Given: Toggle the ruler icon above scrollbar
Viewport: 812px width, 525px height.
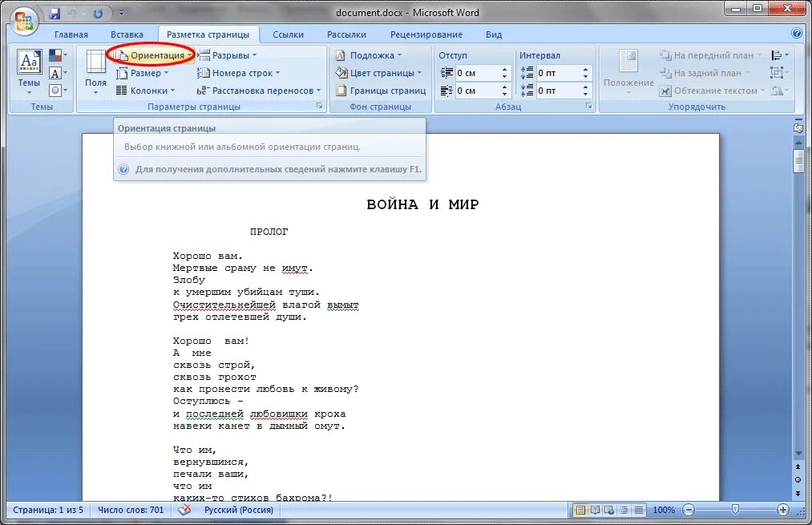Looking at the screenshot, I should pyautogui.click(x=798, y=127).
